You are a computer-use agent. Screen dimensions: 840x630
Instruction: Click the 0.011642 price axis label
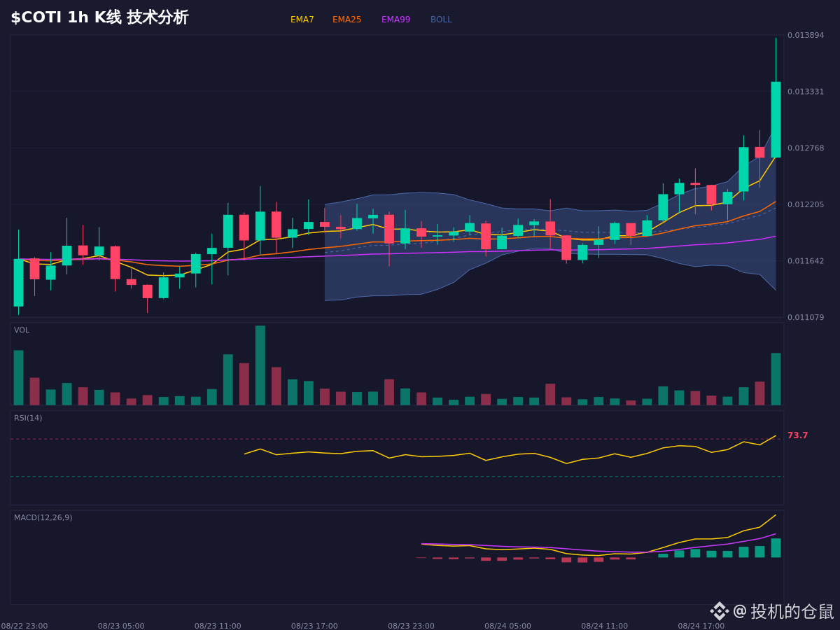(x=806, y=261)
